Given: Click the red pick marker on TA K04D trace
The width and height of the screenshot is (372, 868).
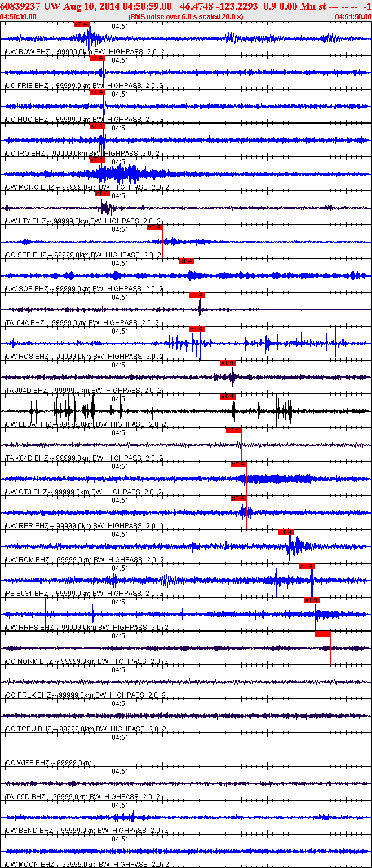Looking at the screenshot, I should (x=233, y=431).
